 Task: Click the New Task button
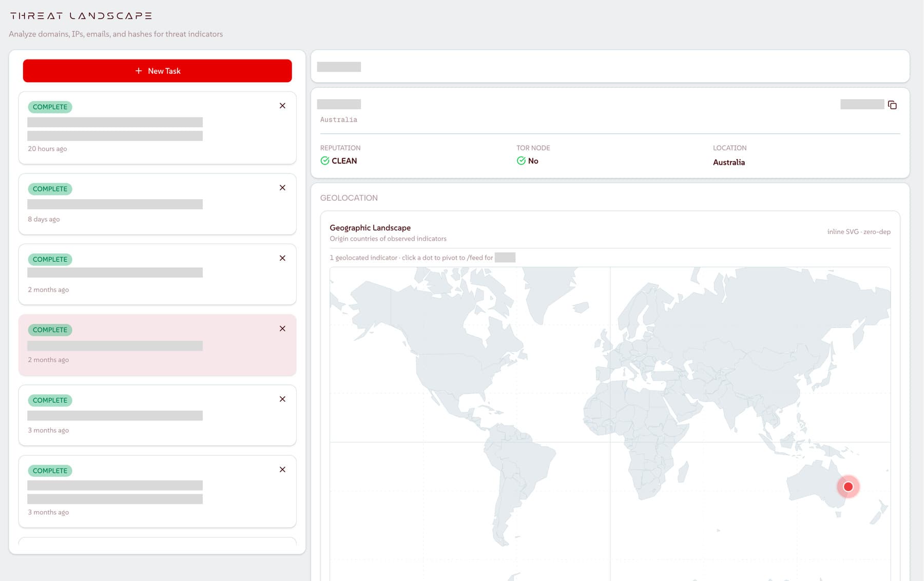[157, 71]
